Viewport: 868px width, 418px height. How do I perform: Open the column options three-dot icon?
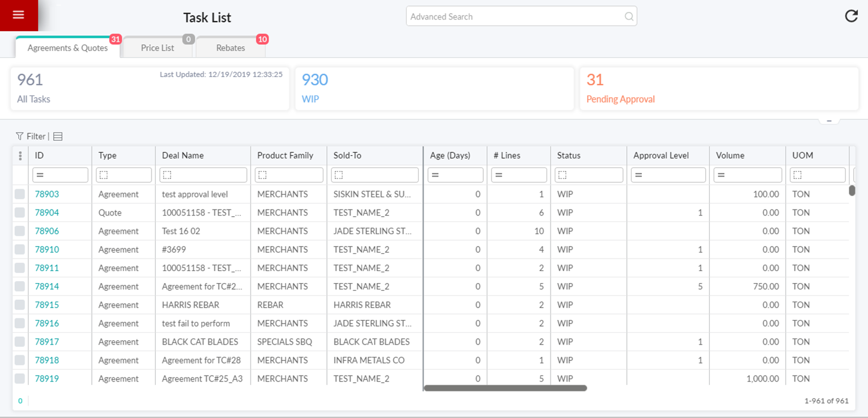click(20, 156)
